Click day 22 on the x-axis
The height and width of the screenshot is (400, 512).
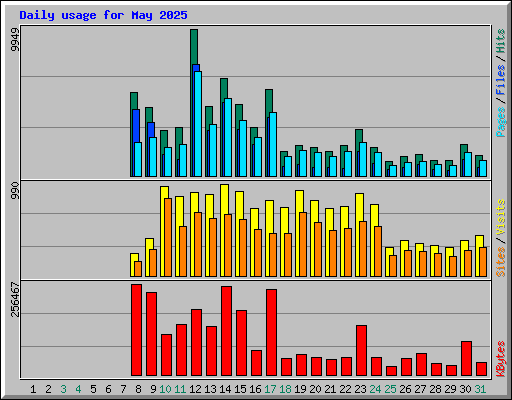[x=345, y=389]
